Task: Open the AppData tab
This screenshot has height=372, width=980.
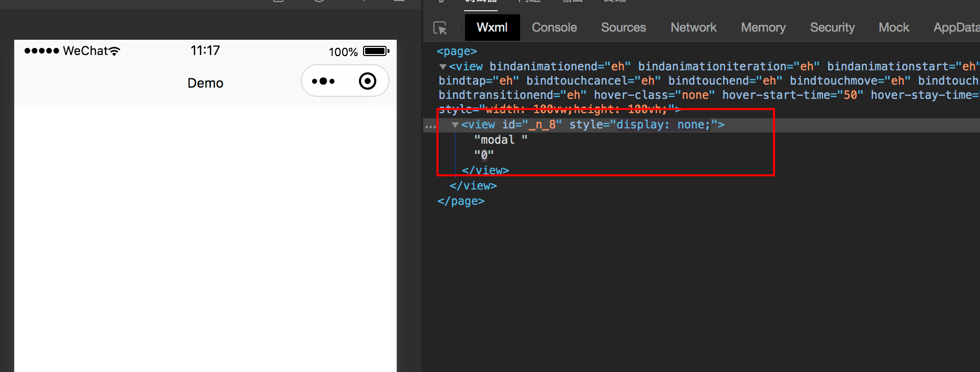Action: point(956,28)
